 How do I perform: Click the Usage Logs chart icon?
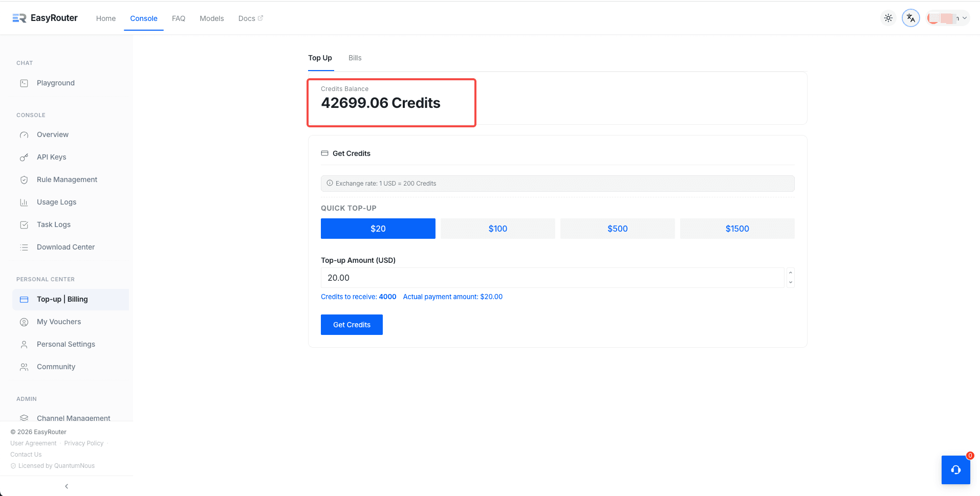coord(24,202)
